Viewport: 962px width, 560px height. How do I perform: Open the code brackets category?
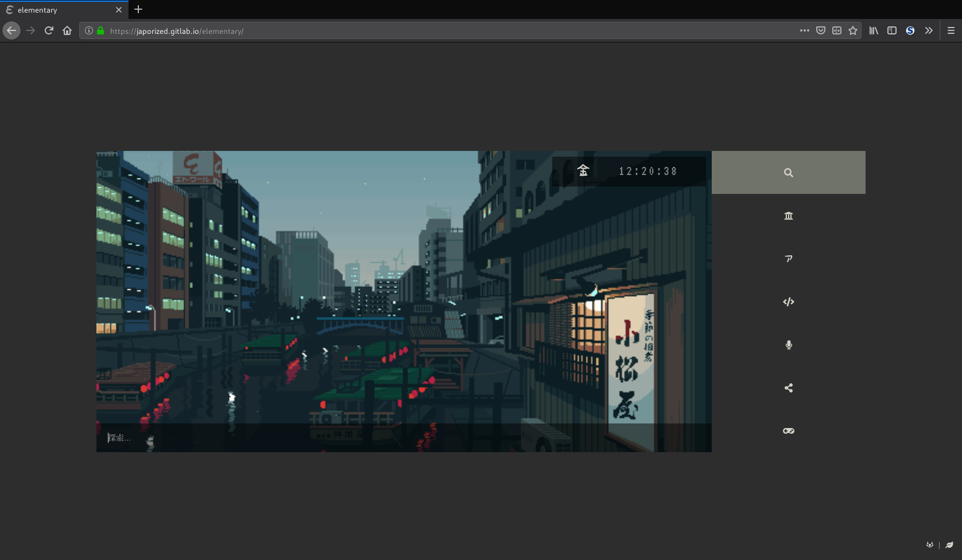[x=788, y=302]
